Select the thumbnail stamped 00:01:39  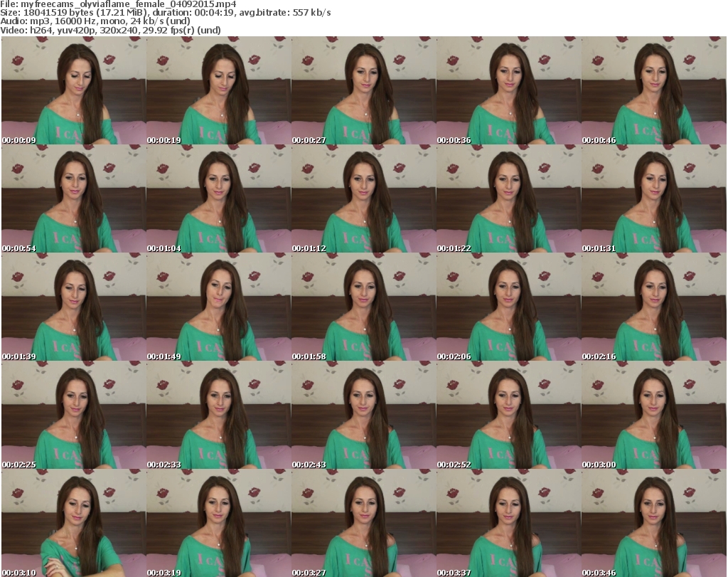tap(74, 307)
